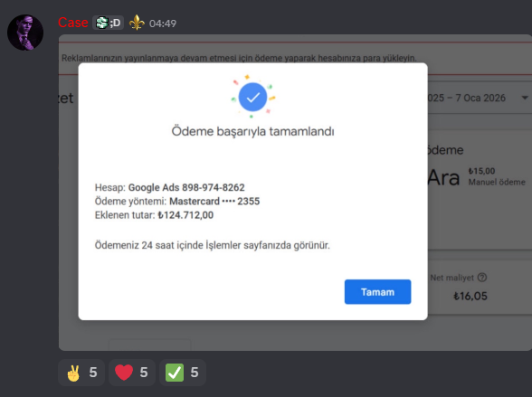The height and width of the screenshot is (397, 532).
Task: Select the ₺124.712,00 amount text
Action: [185, 215]
